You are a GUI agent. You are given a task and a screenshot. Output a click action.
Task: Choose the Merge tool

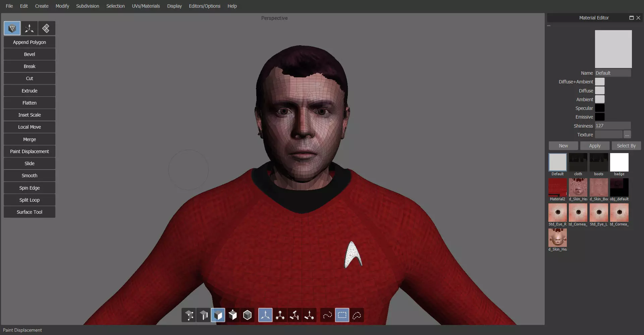click(30, 139)
